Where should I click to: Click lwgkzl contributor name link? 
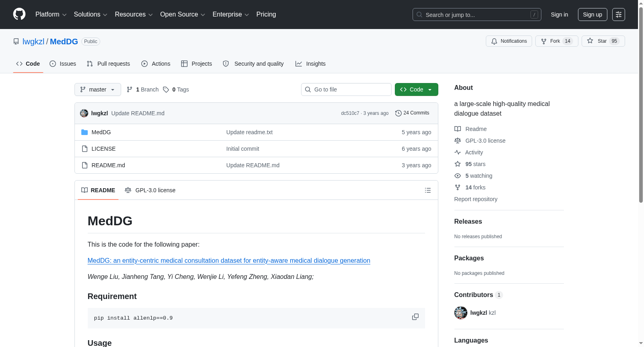coord(479,313)
